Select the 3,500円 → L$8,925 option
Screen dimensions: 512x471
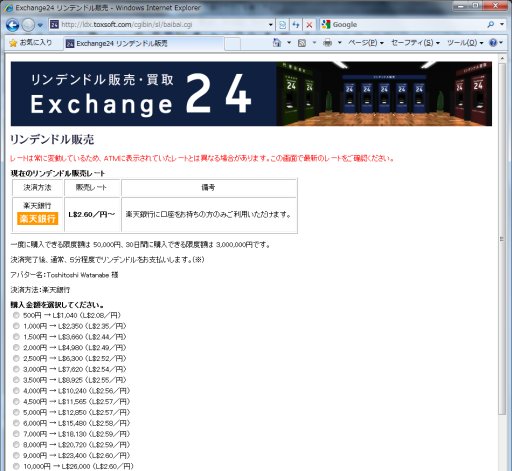16,380
